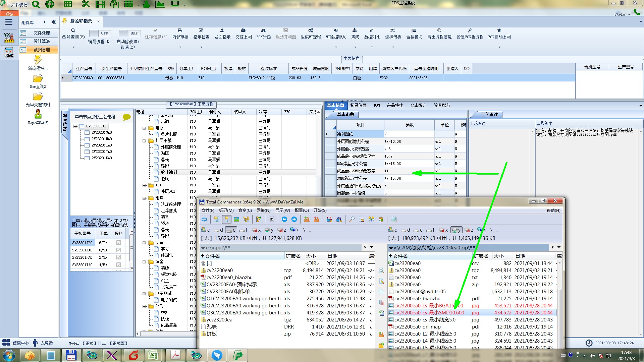Open Bom查询2 folder icon
This screenshot has width=644, height=362.
[x=38, y=79]
